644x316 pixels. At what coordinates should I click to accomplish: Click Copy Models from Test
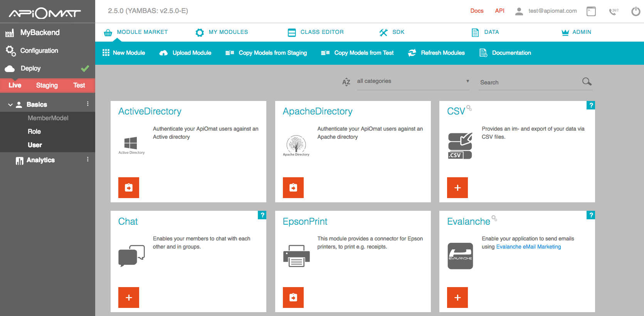click(x=357, y=53)
